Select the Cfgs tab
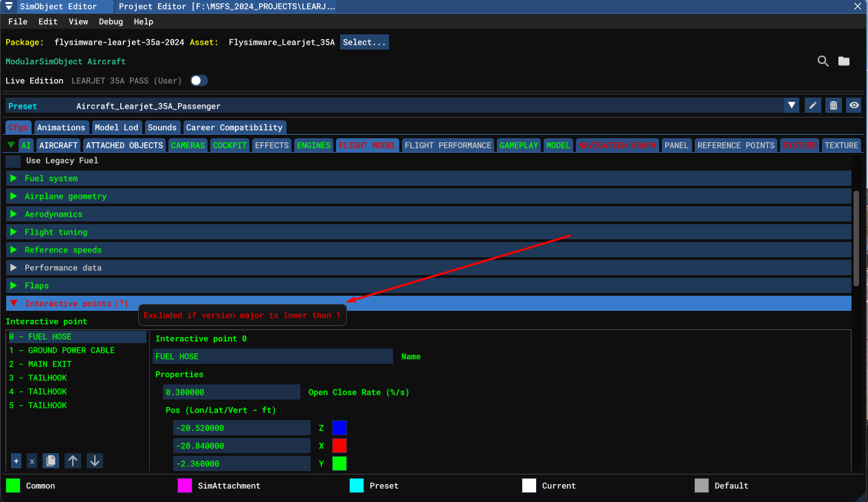868x502 pixels. [18, 127]
